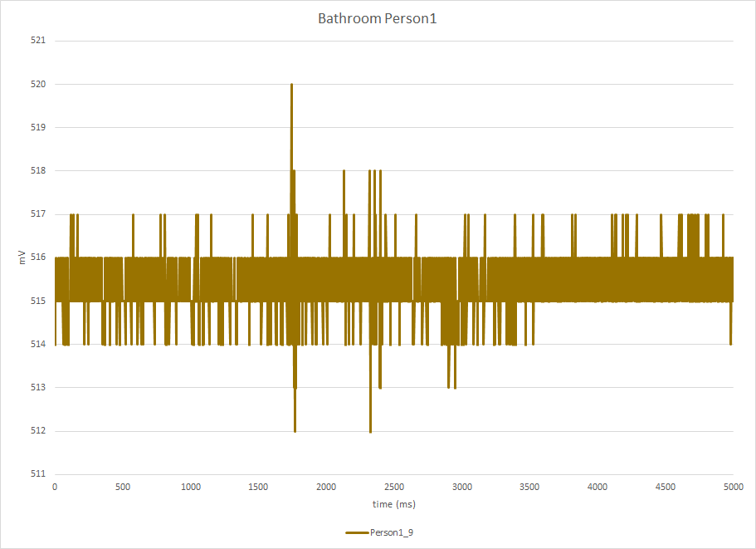Click the 520 peak of the data series
756x549 pixels.
pyautogui.click(x=292, y=85)
